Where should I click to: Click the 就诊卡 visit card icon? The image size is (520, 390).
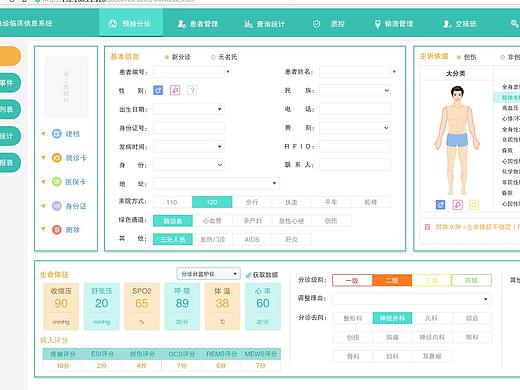tap(57, 158)
